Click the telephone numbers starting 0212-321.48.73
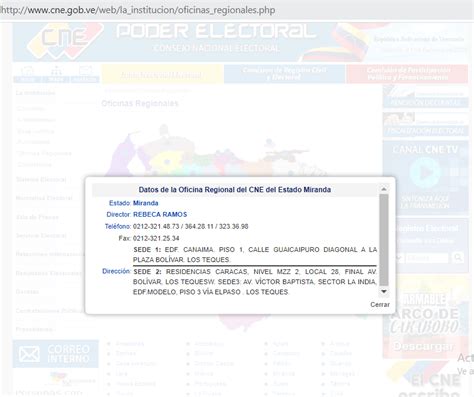Screen dimensions: 474x397 [x=191, y=227]
